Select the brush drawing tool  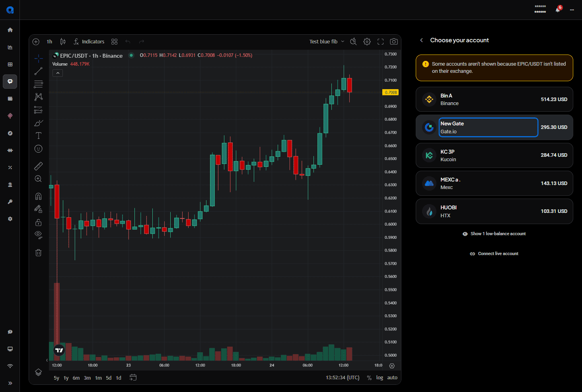click(38, 123)
